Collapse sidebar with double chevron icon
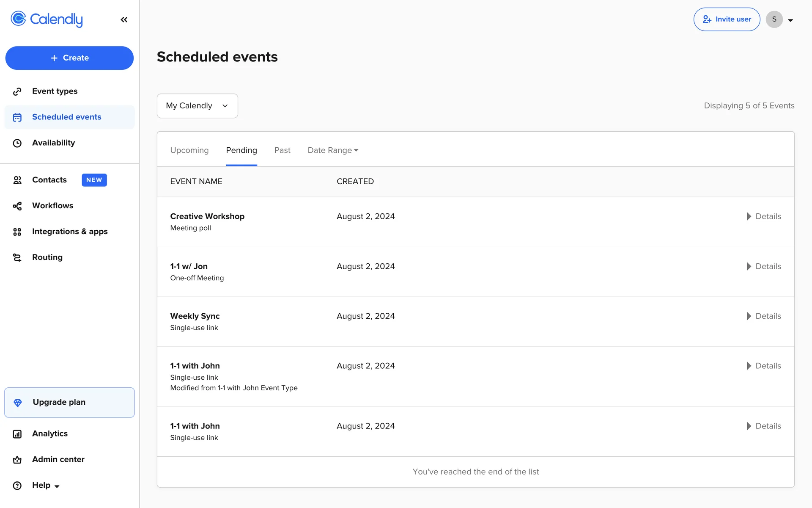The height and width of the screenshot is (508, 812). point(124,19)
